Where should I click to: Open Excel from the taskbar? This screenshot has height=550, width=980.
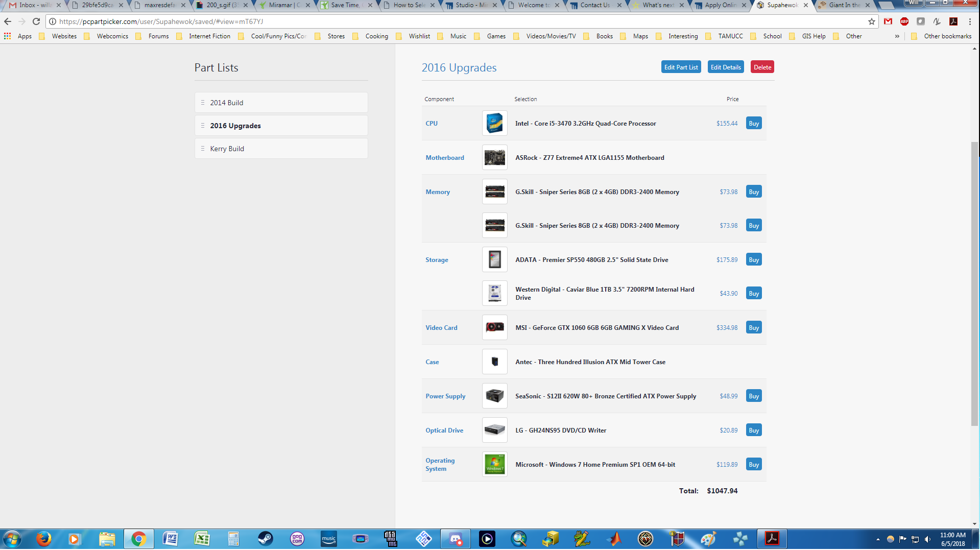pos(202,539)
